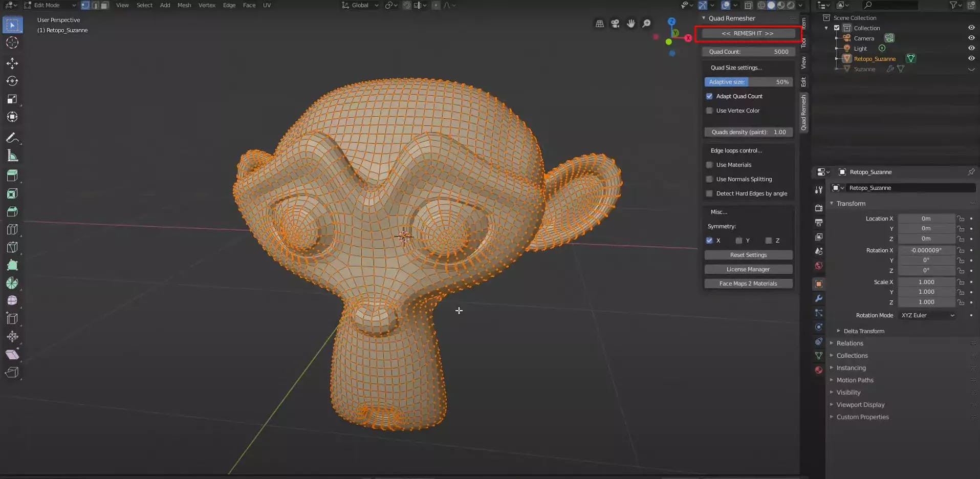
Task: Click Reset Settings button
Action: (749, 255)
